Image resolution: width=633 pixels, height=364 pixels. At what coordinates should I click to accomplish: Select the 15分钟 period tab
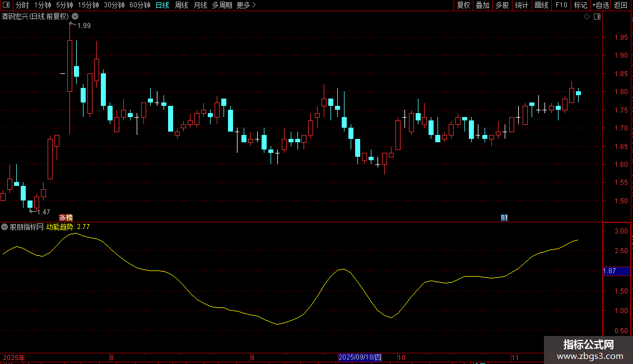click(x=89, y=5)
